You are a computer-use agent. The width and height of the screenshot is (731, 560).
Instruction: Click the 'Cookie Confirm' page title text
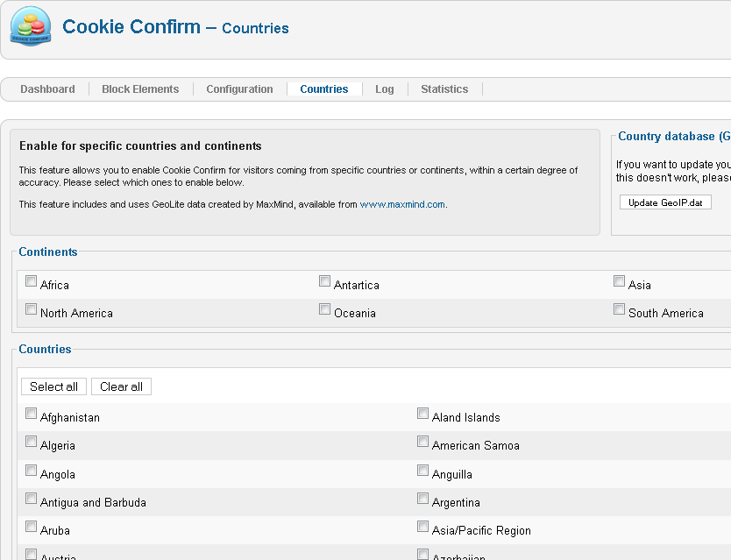[x=131, y=26]
